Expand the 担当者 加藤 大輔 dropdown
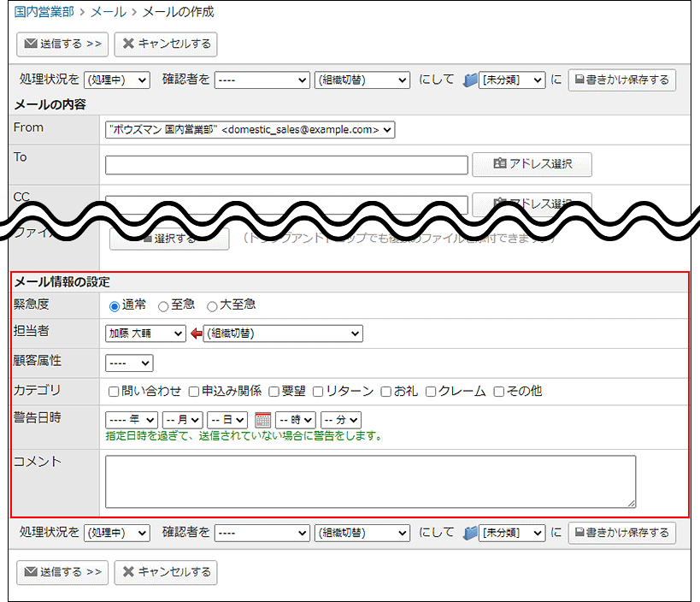 point(144,333)
